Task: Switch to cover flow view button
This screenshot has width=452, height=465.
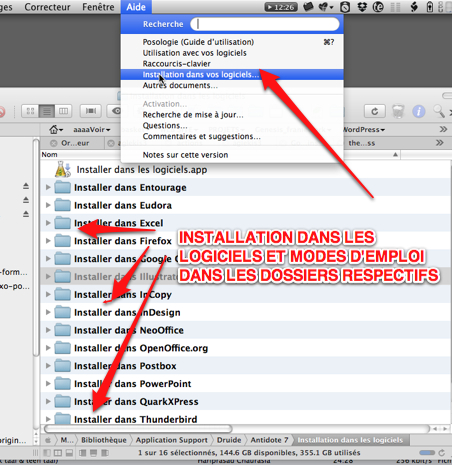Action: point(91,111)
